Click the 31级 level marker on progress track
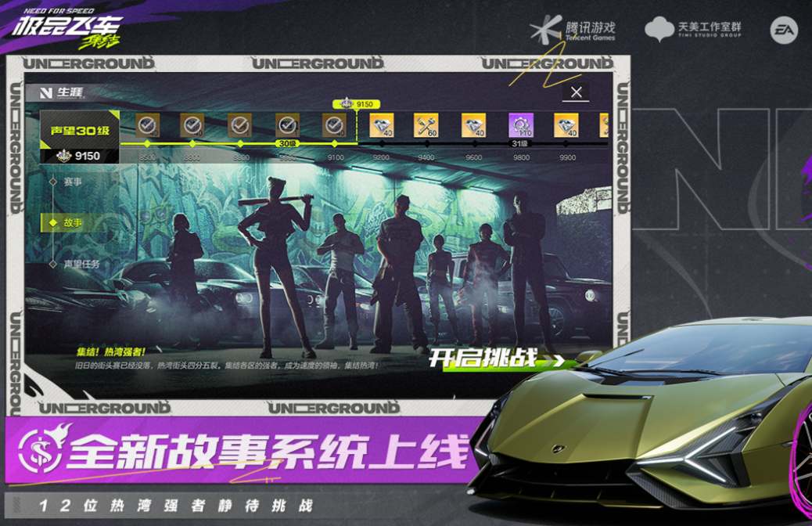This screenshot has height=526, width=812. point(520,144)
